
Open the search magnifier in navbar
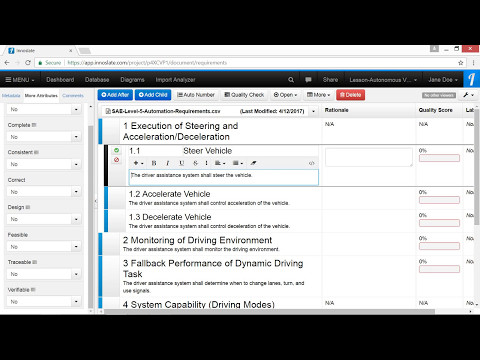tap(291, 80)
